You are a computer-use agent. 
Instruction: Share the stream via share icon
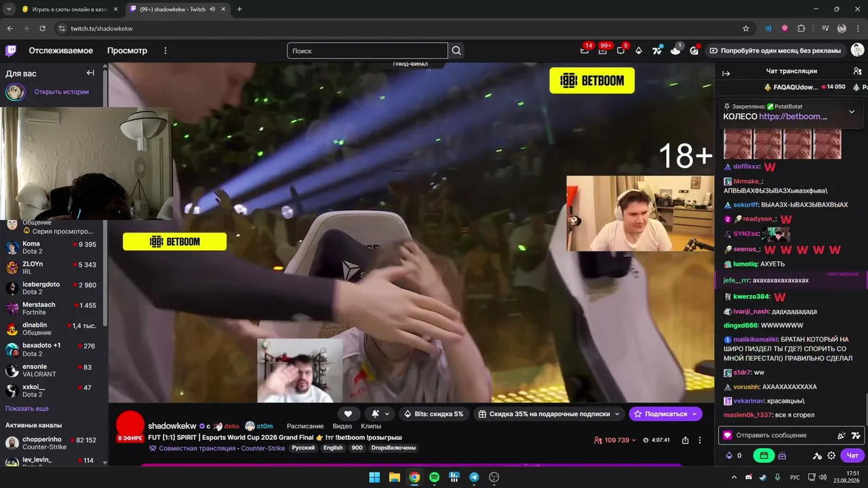[685, 440]
